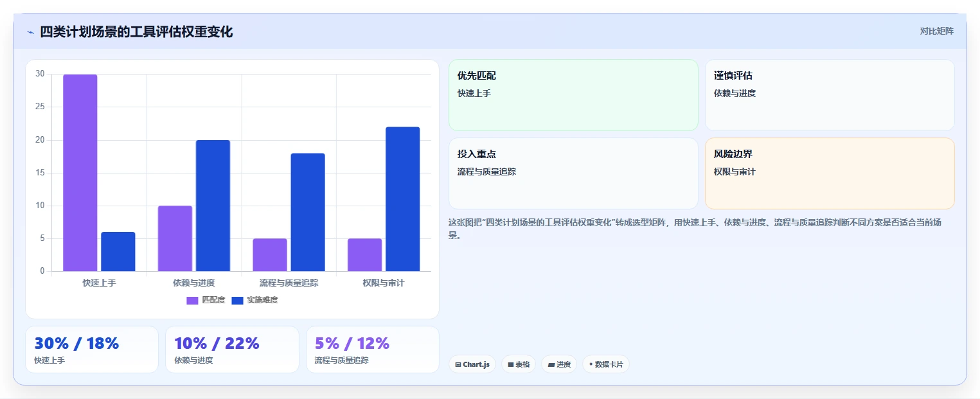Viewport: 980px width, 399px height.
Task: Open the 风险边界 matrix card
Action: point(830,173)
